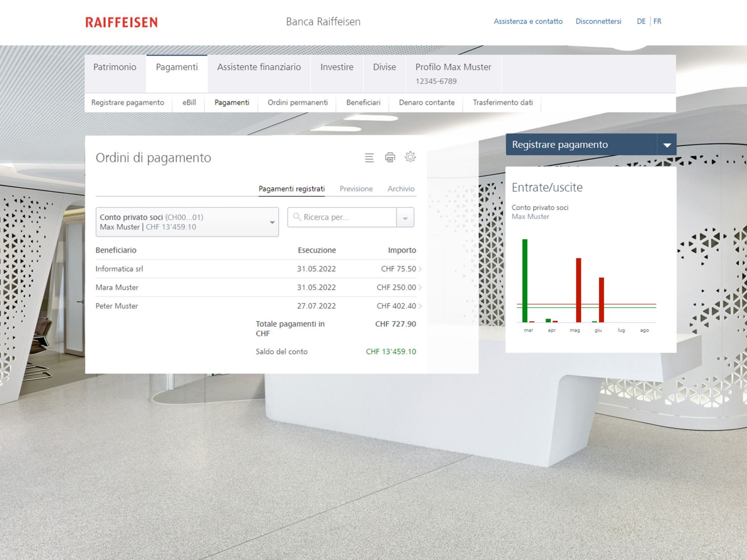Expand the search filter dropdown arrow

405,218
